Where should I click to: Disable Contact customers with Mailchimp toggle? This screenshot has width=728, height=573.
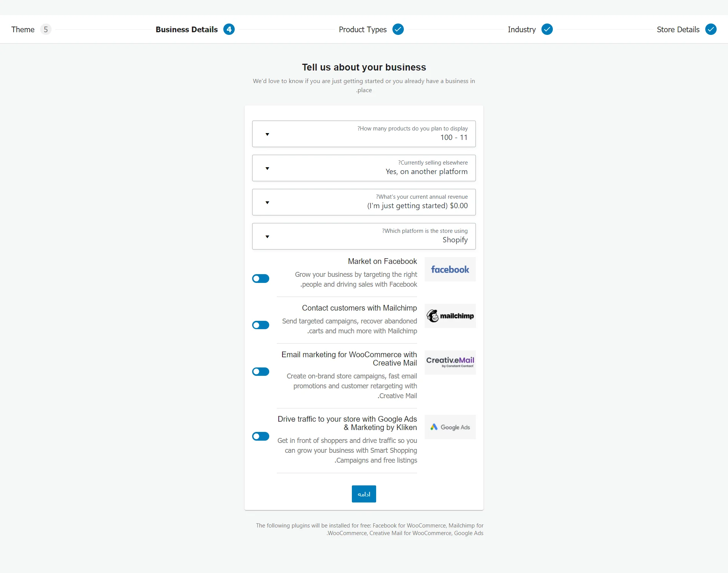click(260, 325)
